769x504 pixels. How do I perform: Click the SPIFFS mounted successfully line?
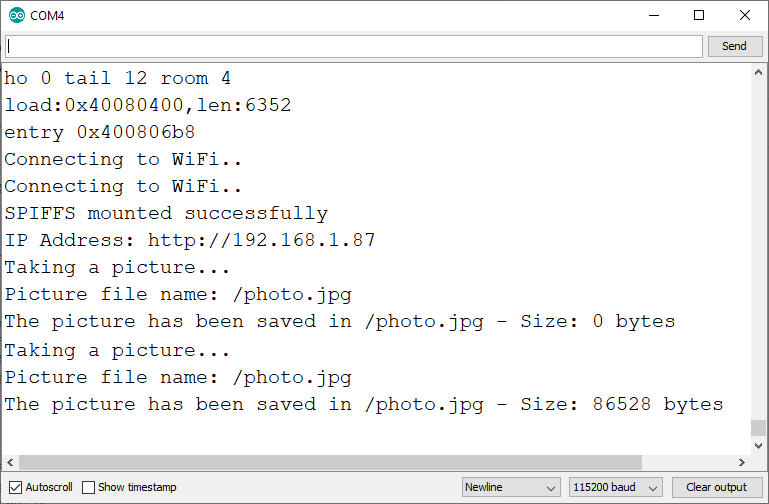166,213
